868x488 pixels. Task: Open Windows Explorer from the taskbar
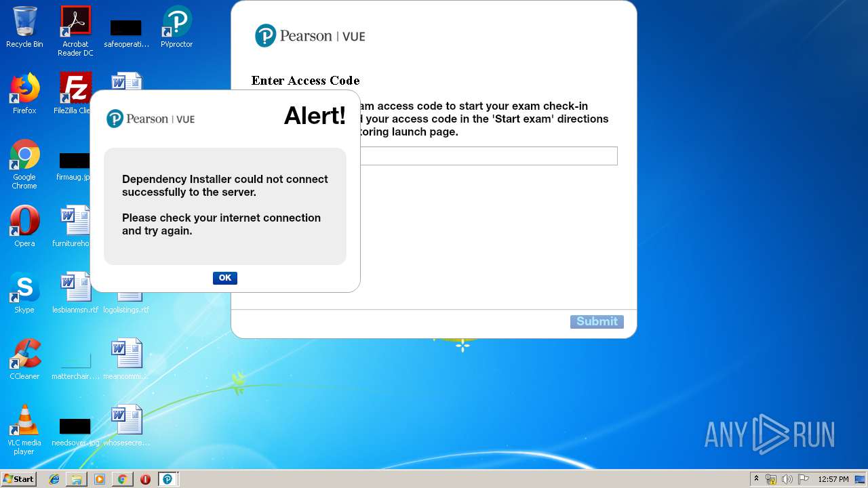click(77, 479)
